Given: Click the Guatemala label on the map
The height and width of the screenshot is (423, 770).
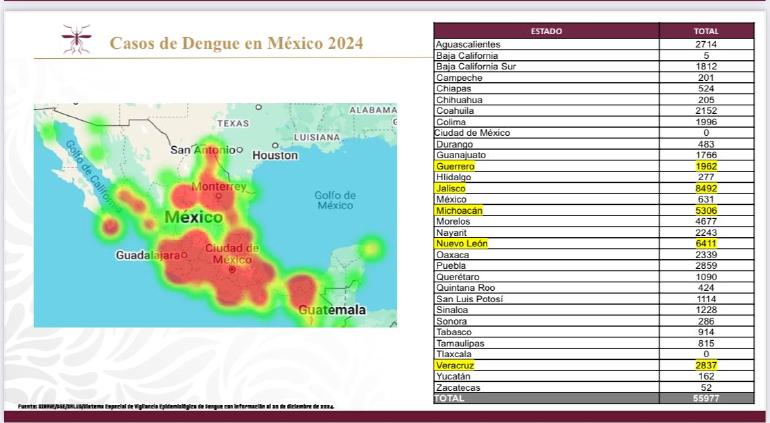Looking at the screenshot, I should click(x=332, y=310).
